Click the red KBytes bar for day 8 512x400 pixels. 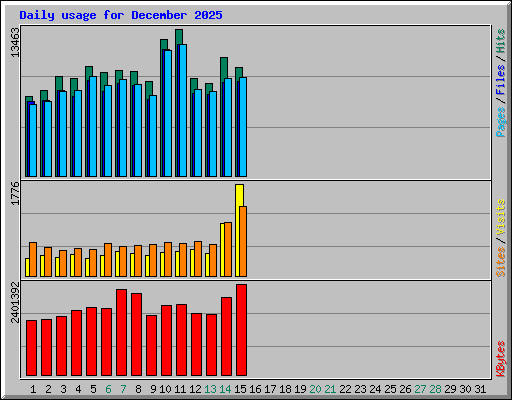[x=136, y=334]
